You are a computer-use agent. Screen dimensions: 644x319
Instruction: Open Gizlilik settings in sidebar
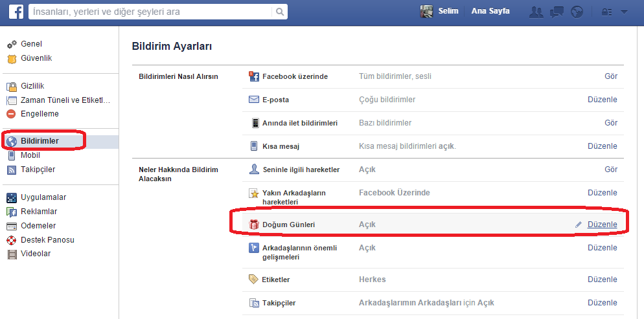(32, 86)
